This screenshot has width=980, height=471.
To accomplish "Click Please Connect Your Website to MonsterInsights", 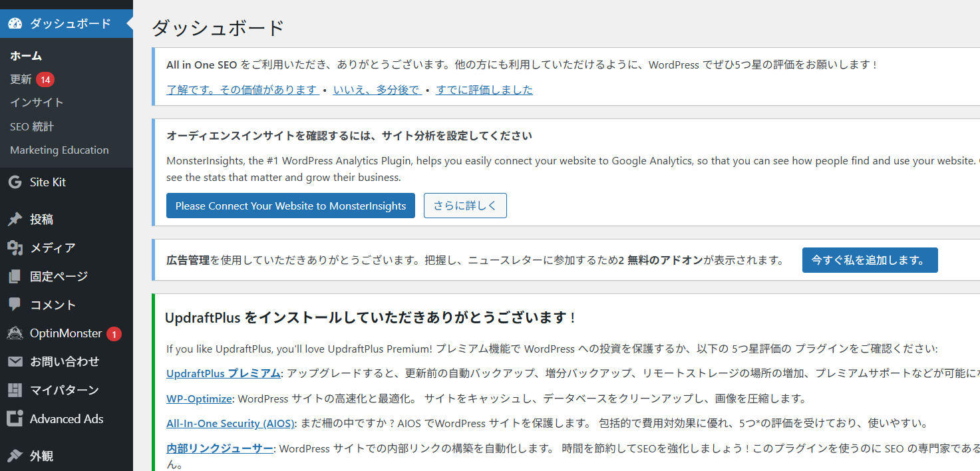I will coord(291,206).
